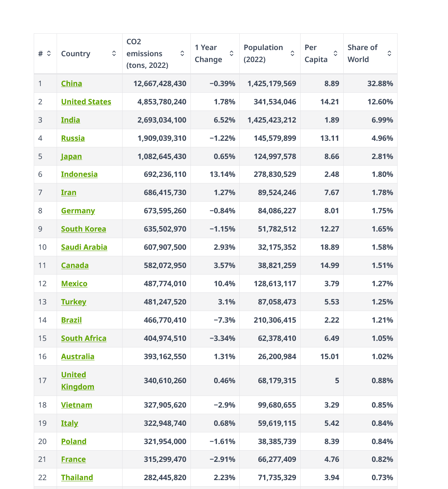Select the United Kingdom entry
The height and width of the screenshot is (489, 448).
pyautogui.click(x=77, y=381)
